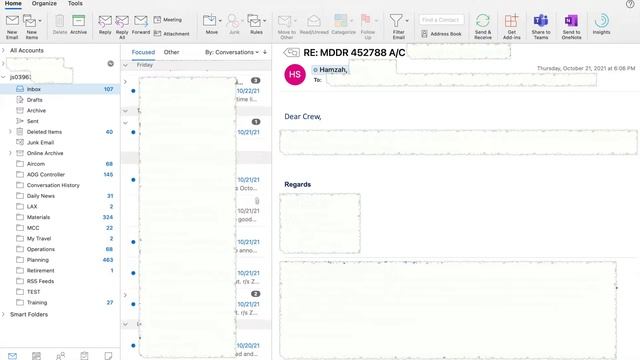
Task: Select the Materials folder
Action: point(60,217)
